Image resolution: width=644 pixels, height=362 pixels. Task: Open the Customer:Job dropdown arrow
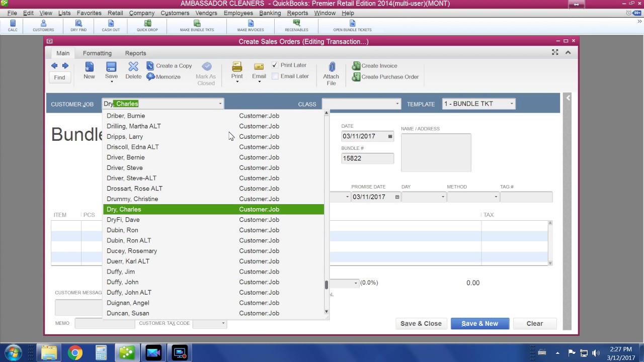[x=220, y=104]
